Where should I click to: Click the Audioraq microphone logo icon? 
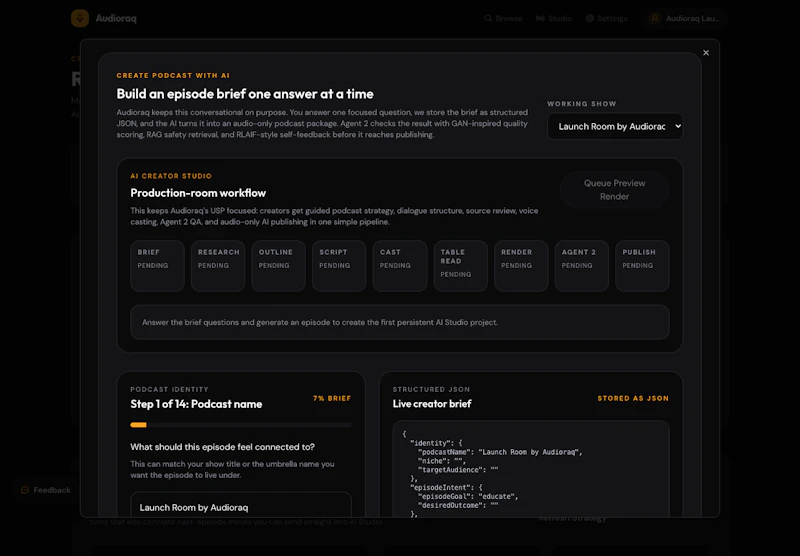pyautogui.click(x=80, y=18)
